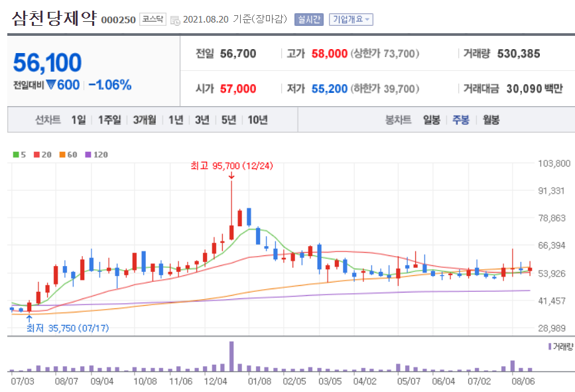Click the 53,926 y-axis label
The height and width of the screenshot is (392, 575).
pyautogui.click(x=552, y=273)
